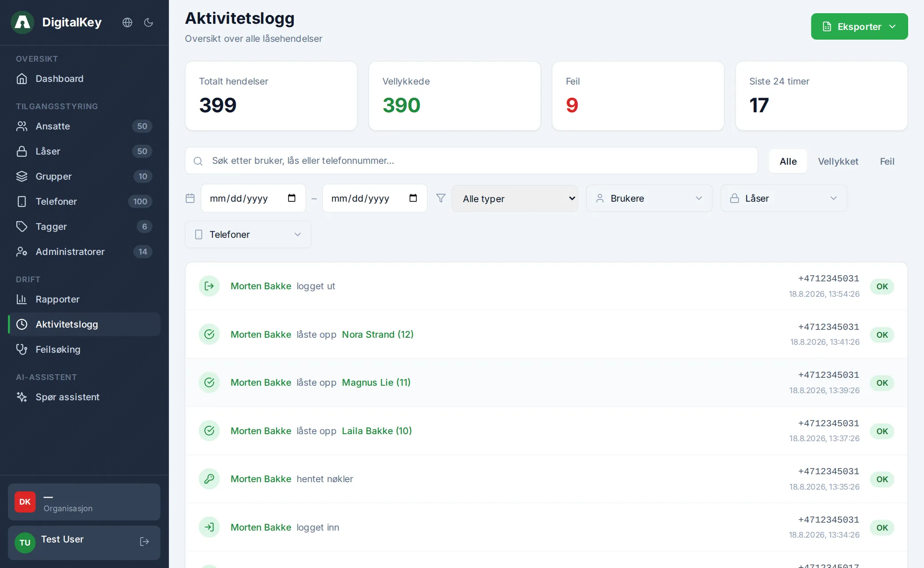Open the Magnus Lie (11) lock link

point(376,383)
